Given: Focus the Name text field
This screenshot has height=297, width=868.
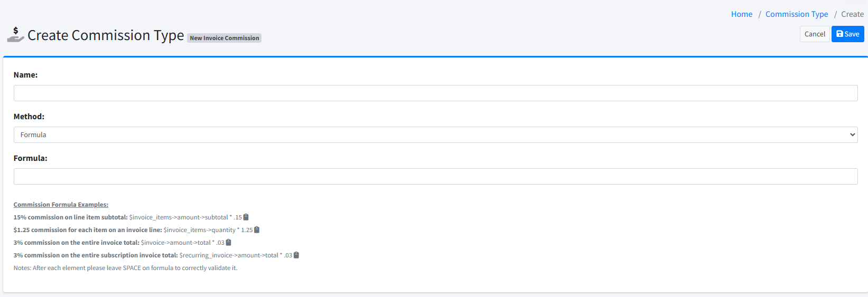Looking at the screenshot, I should pyautogui.click(x=435, y=93).
